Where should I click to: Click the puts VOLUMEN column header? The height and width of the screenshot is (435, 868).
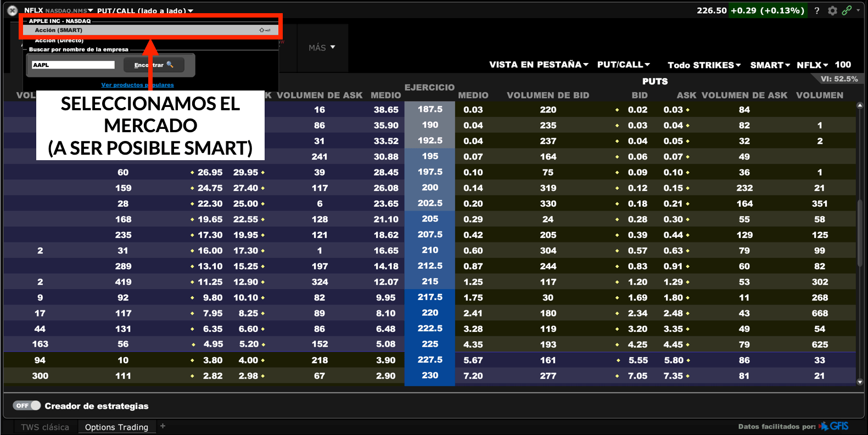pyautogui.click(x=820, y=95)
